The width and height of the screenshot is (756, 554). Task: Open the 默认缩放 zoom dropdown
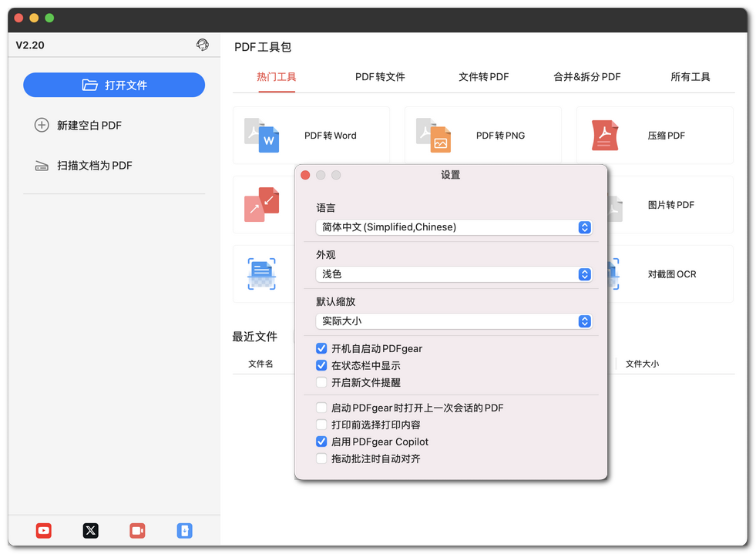point(454,321)
